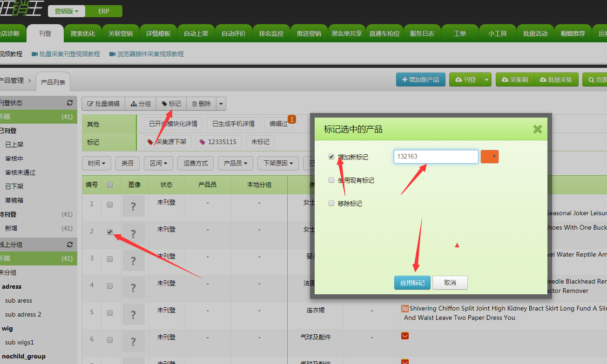Filter by 采集源下架 tag
607x364 pixels.
click(x=167, y=142)
